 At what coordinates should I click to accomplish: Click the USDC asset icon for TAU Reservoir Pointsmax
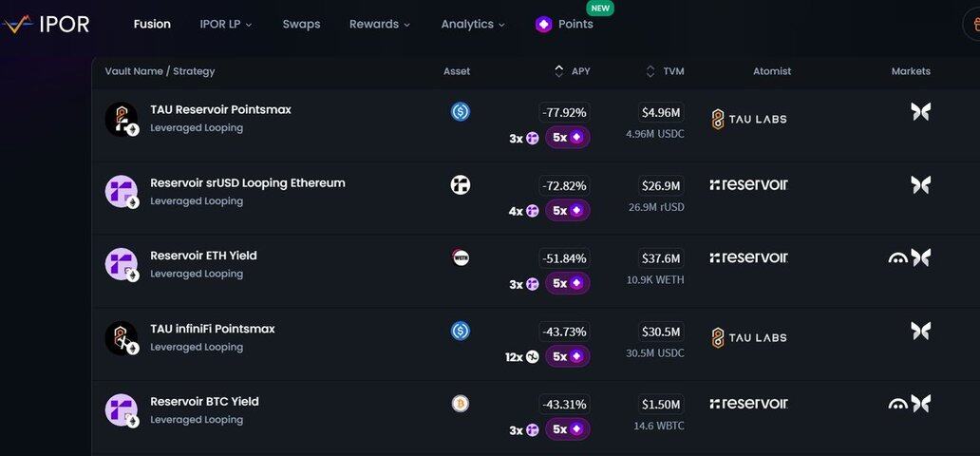click(461, 111)
